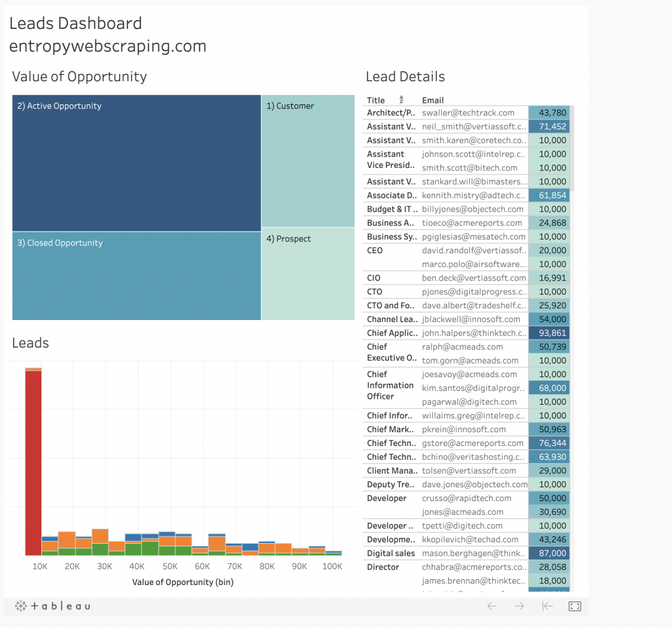
Task: Click the Leads Dashboard title
Action: [75, 23]
